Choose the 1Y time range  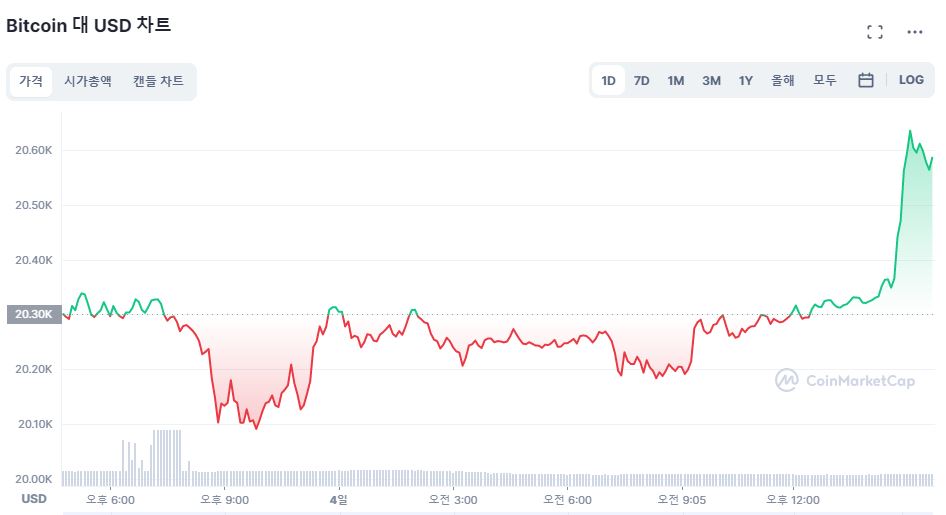tap(746, 81)
